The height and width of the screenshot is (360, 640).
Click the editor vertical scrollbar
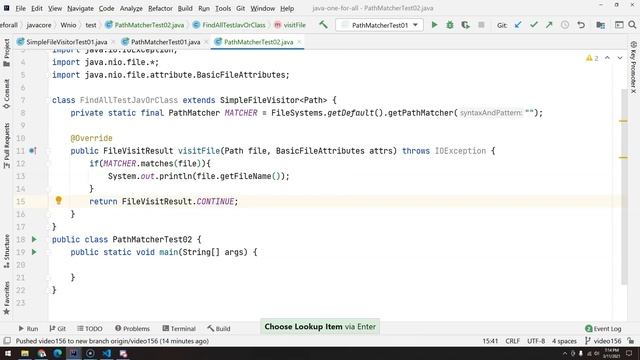(624, 186)
